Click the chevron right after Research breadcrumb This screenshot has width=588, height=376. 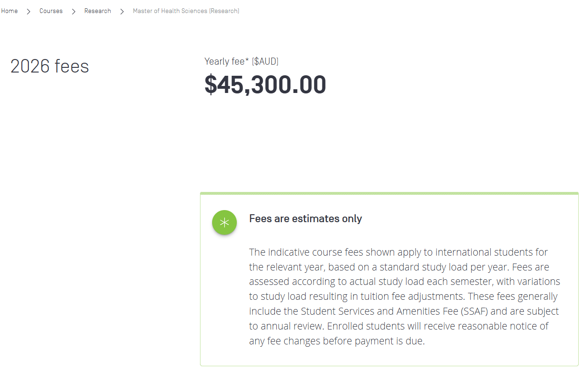(x=122, y=12)
